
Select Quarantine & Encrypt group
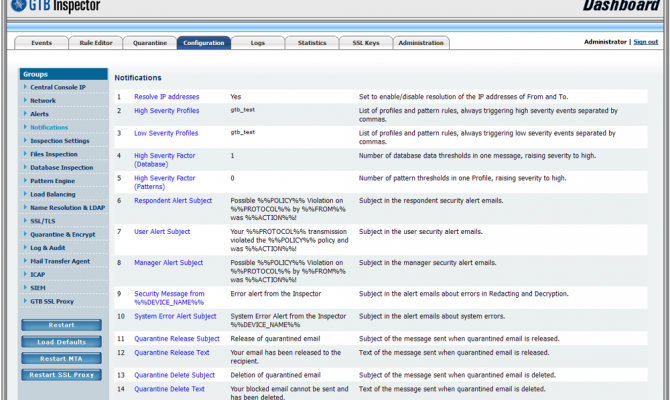[63, 234]
